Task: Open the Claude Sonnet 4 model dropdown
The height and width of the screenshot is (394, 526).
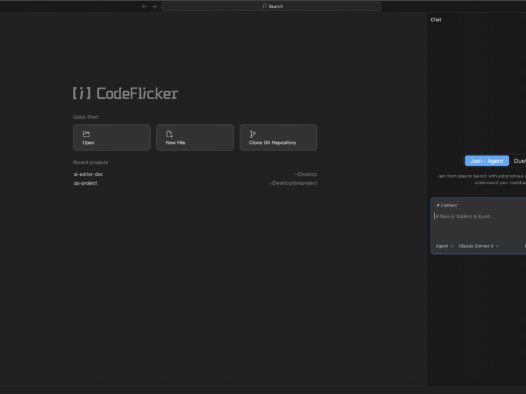Action: point(479,246)
